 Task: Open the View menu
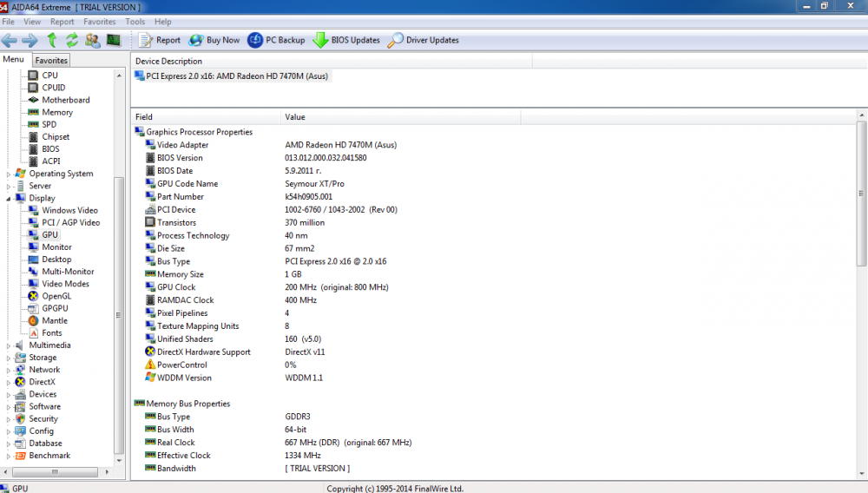32,22
